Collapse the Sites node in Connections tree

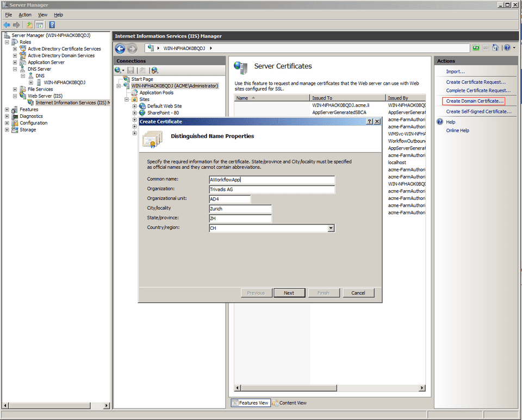127,99
